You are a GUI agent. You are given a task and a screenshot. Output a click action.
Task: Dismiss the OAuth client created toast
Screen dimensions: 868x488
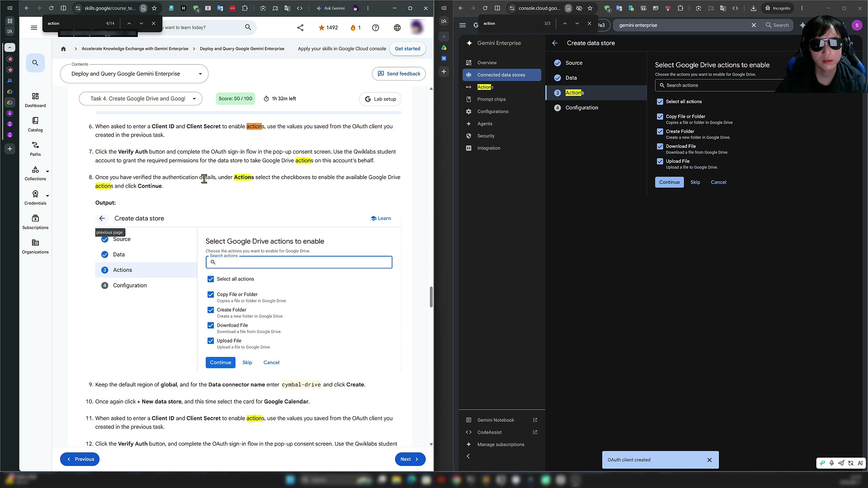pyautogui.click(x=709, y=460)
